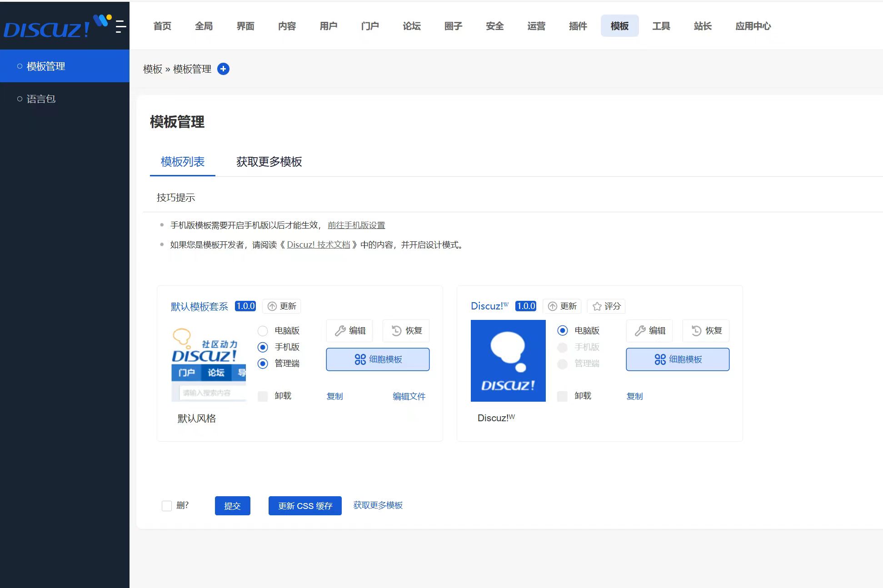
Task: Click 恢复 button in Discuz!W card
Action: 707,331
